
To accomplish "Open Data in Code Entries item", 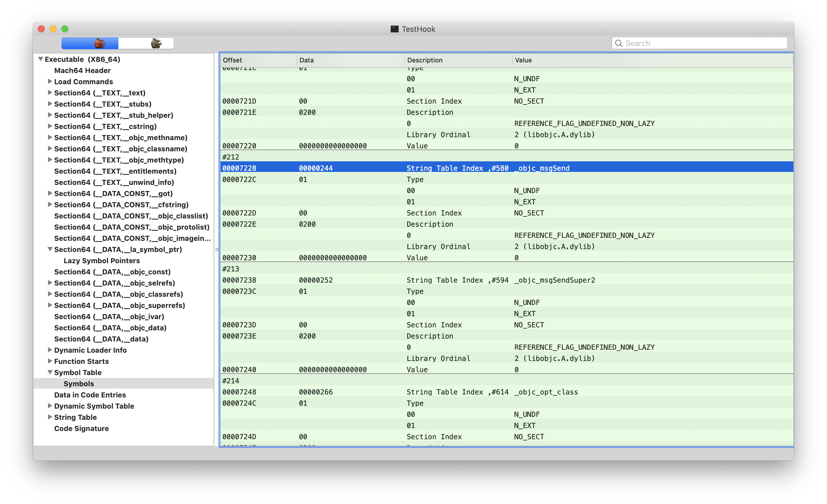I will [90, 395].
